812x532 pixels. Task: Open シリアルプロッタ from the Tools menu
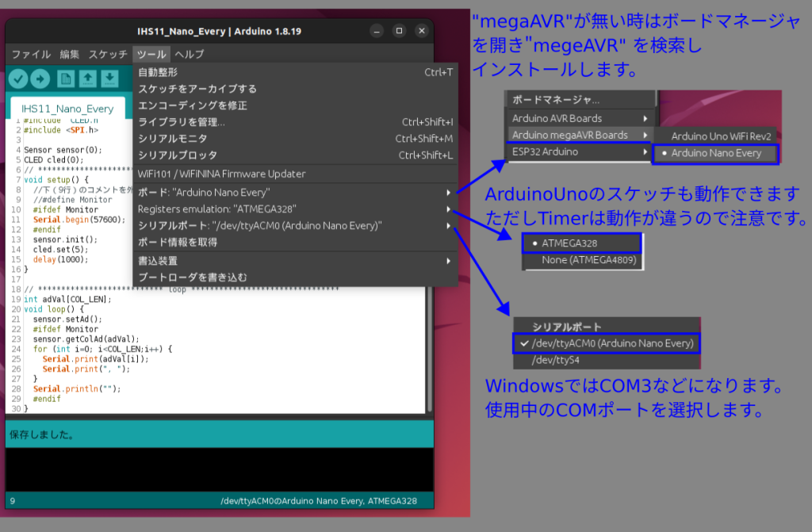pyautogui.click(x=295, y=155)
